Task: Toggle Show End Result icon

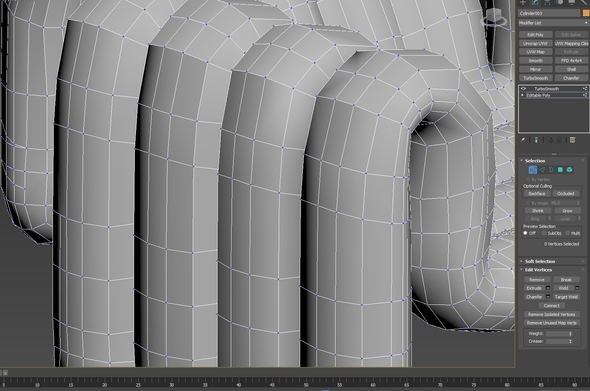Action: pos(536,140)
